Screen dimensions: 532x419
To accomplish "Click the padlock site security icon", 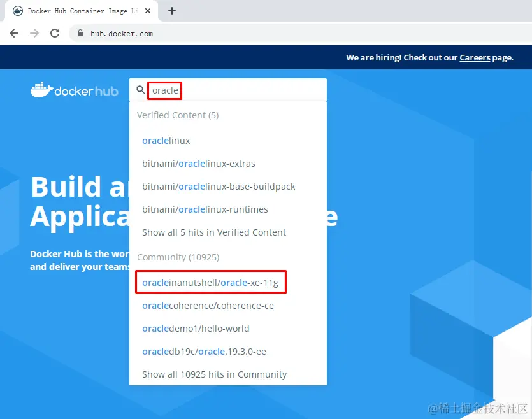I will coord(80,33).
